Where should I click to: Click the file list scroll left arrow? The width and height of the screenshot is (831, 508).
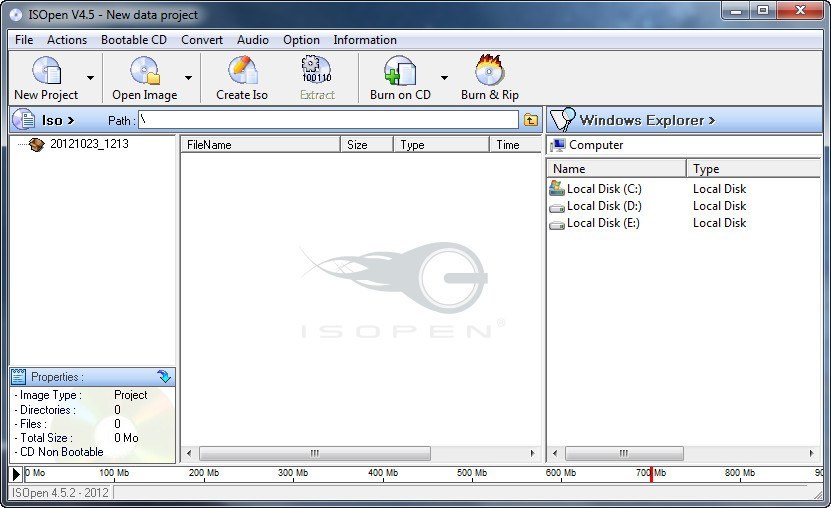pos(189,453)
